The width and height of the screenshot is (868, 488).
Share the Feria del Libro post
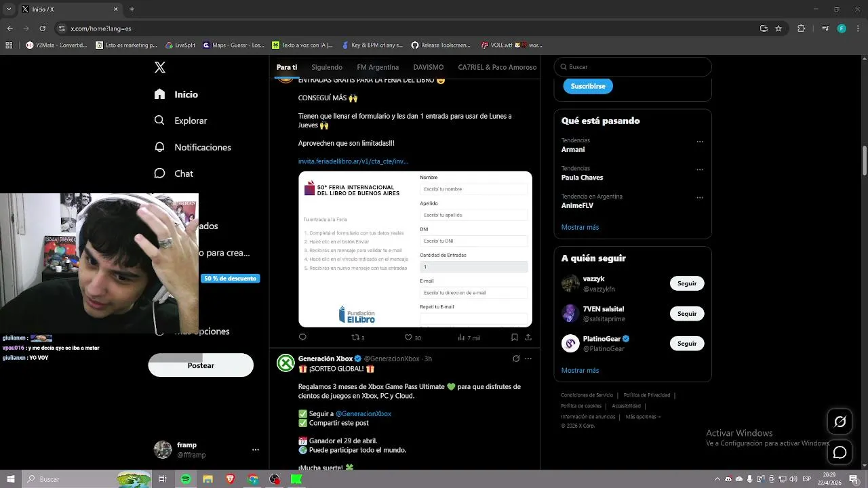(x=528, y=338)
